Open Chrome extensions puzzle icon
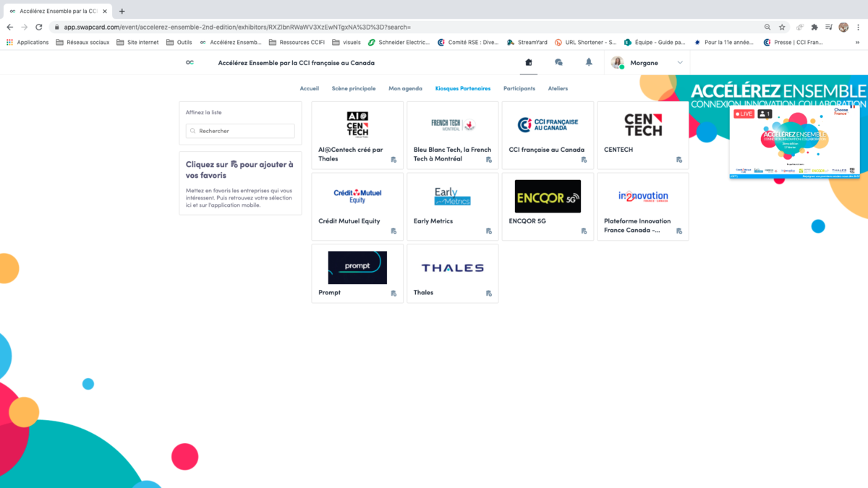The width and height of the screenshot is (868, 488). (814, 27)
